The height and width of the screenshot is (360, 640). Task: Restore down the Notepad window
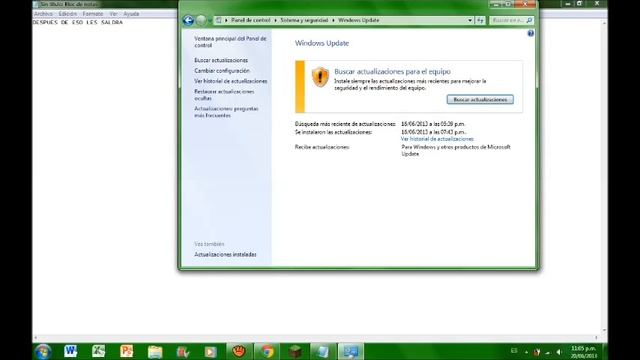pos(579,4)
